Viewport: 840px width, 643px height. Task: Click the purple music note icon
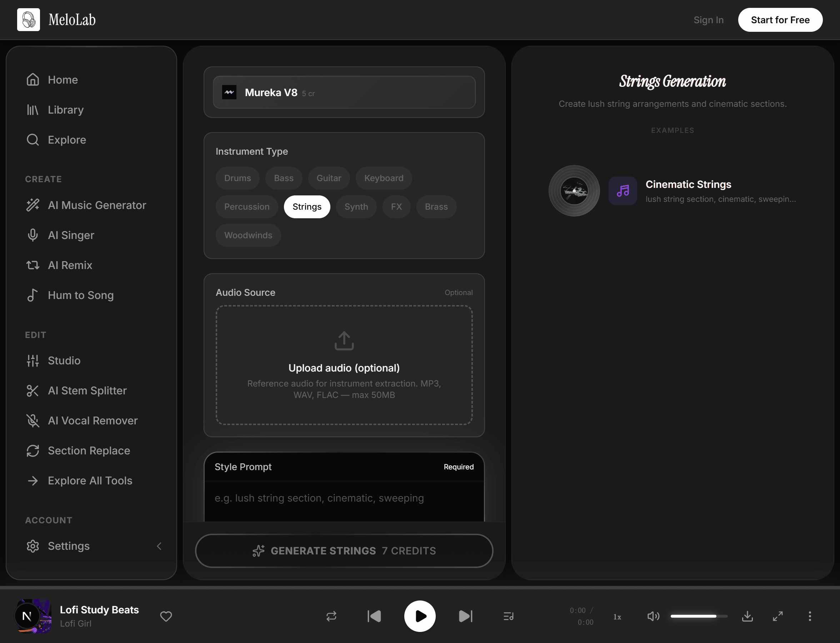point(622,191)
